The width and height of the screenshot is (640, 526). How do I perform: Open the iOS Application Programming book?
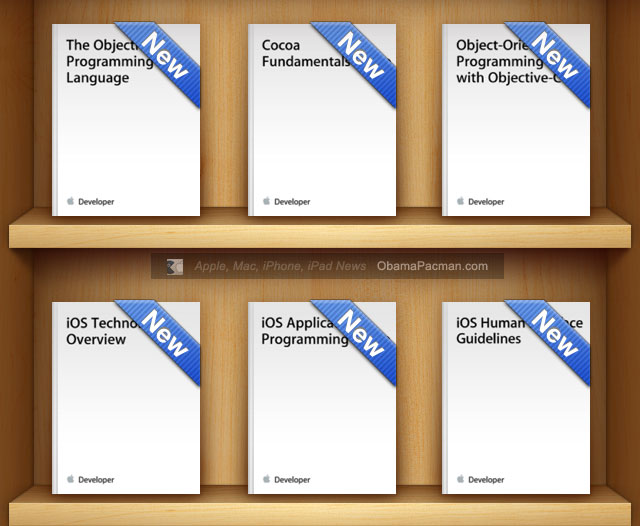[x=322, y=398]
